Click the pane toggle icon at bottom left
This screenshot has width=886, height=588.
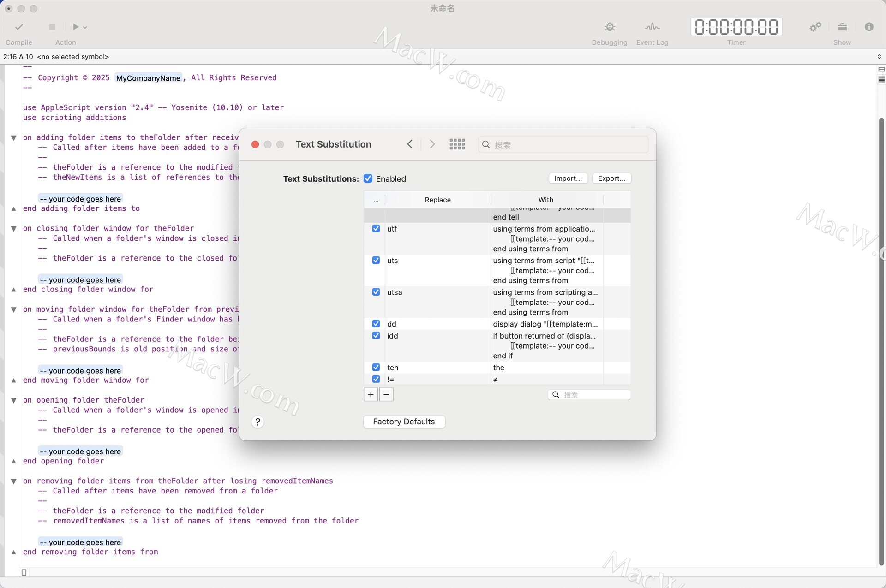click(24, 572)
